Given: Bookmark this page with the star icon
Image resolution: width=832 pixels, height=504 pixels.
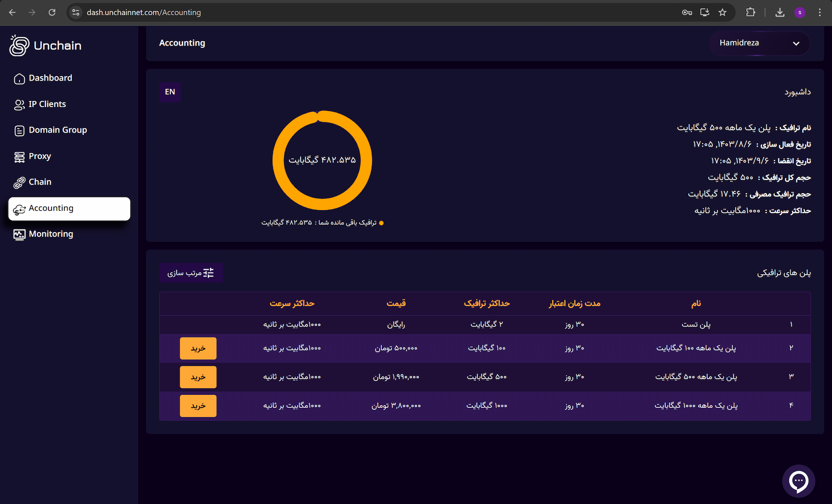Looking at the screenshot, I should pyautogui.click(x=722, y=12).
